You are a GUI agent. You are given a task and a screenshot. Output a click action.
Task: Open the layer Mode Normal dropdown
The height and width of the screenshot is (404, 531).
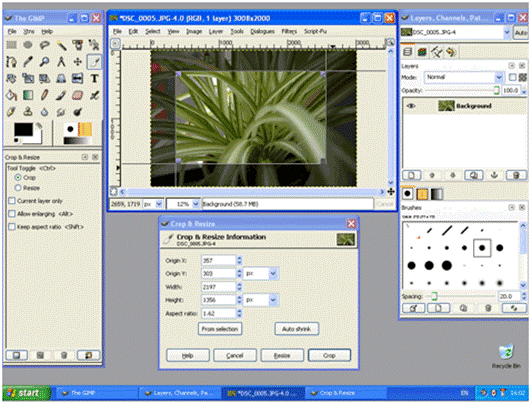(x=463, y=77)
